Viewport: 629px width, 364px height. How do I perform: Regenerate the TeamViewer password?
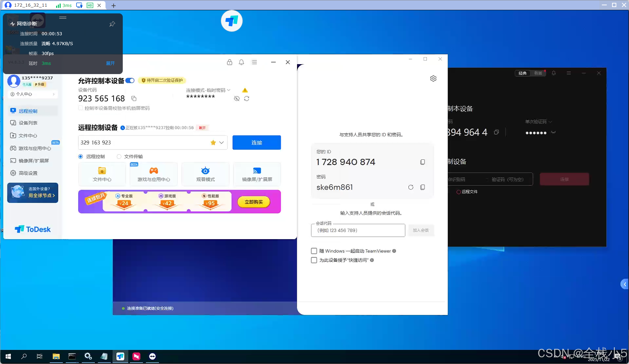tap(411, 187)
